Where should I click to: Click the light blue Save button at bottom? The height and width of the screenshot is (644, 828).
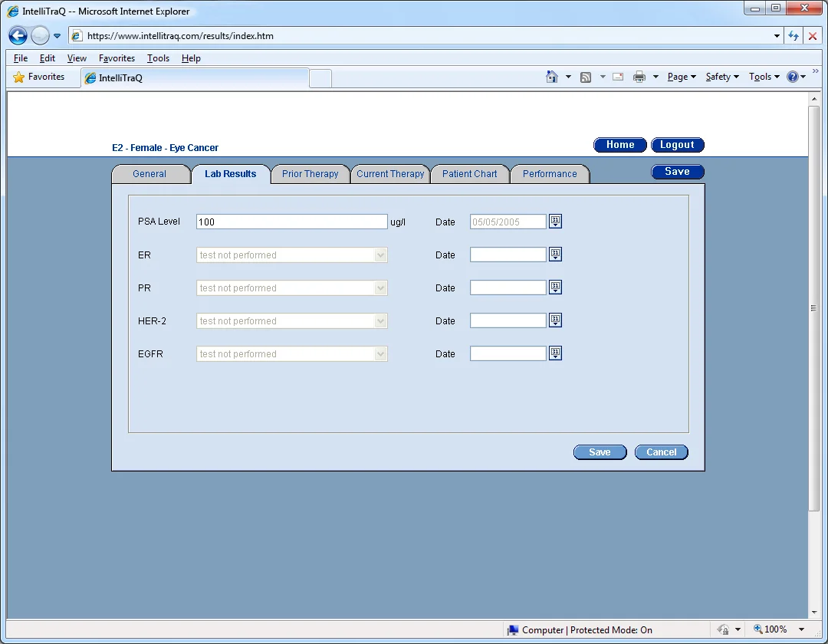click(600, 452)
